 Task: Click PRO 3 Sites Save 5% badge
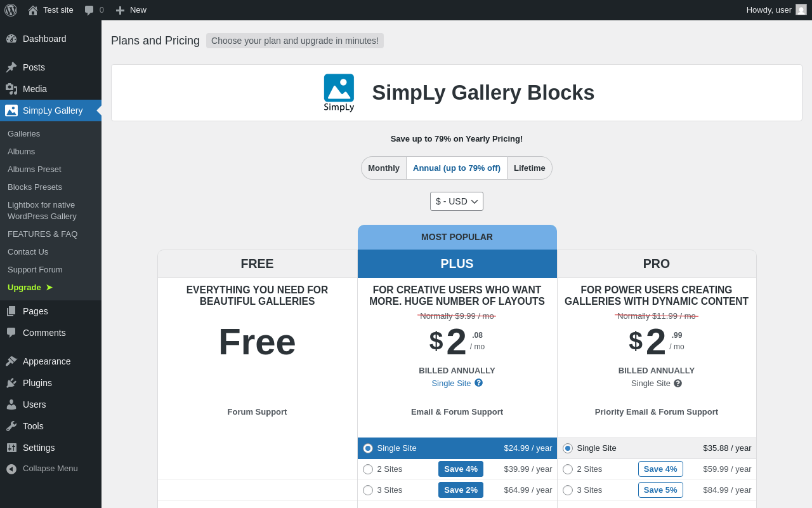pyautogui.click(x=660, y=490)
